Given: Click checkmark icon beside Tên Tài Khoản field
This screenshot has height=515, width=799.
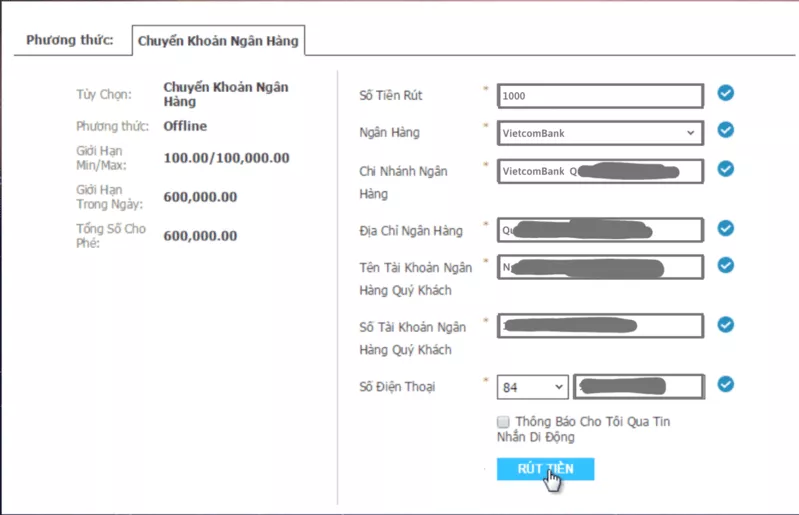Looking at the screenshot, I should point(726,265).
